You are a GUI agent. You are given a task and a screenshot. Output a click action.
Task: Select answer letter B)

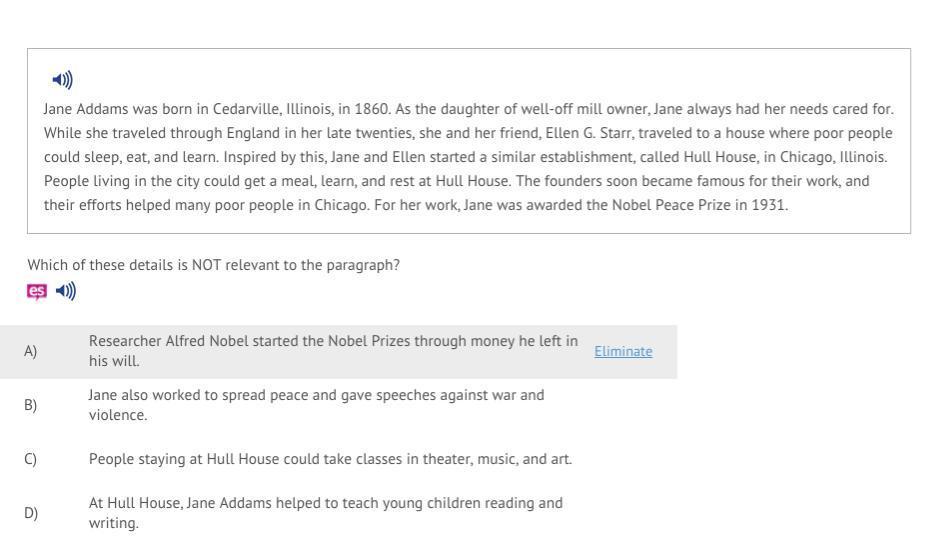[31, 405]
